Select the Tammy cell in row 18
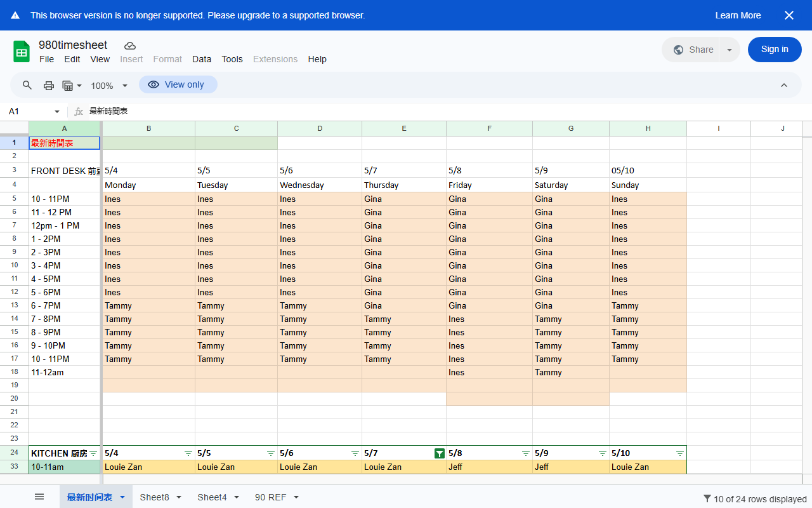Viewport: 812px width, 508px height. click(571, 372)
